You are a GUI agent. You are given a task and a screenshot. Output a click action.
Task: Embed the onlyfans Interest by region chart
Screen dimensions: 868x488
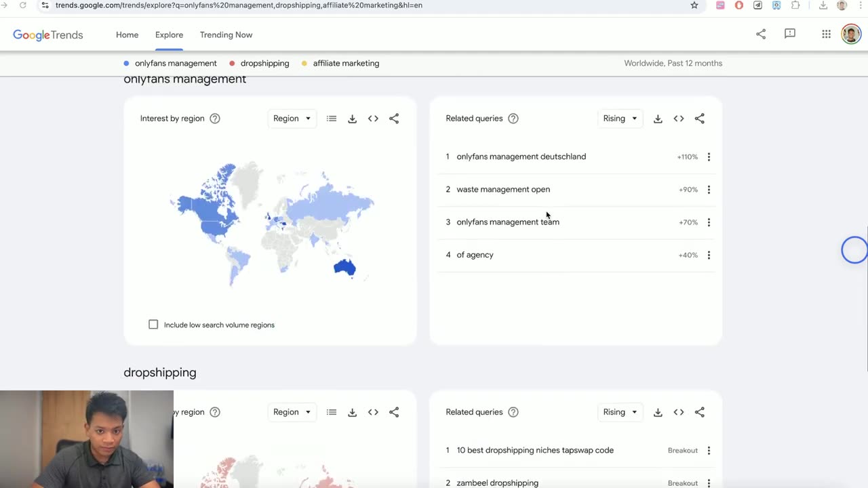pyautogui.click(x=373, y=119)
